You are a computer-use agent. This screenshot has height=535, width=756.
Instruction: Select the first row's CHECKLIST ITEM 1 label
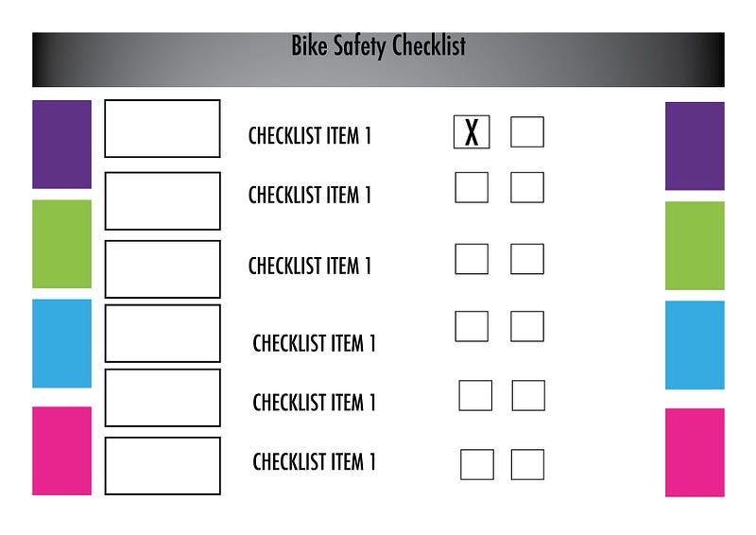[x=310, y=135]
